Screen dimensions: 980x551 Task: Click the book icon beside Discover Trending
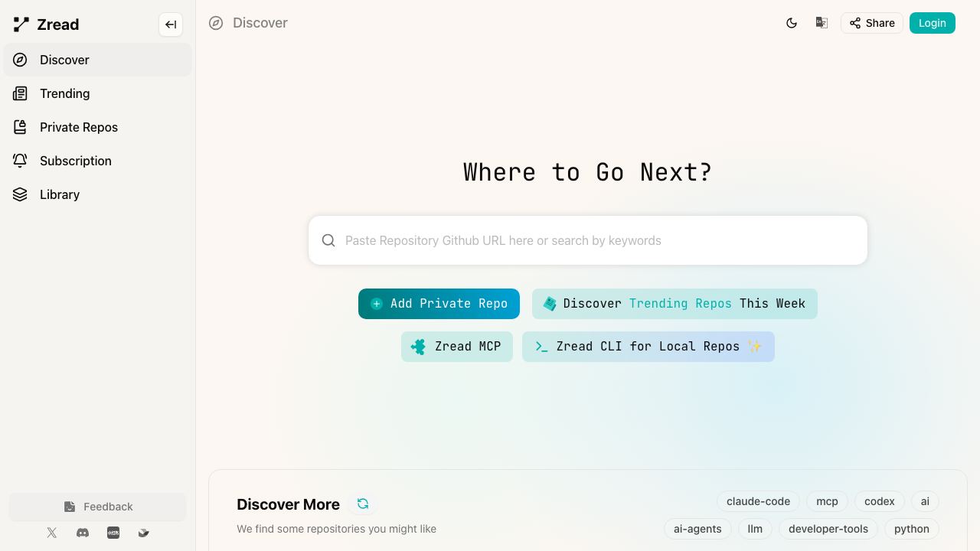pyautogui.click(x=550, y=304)
